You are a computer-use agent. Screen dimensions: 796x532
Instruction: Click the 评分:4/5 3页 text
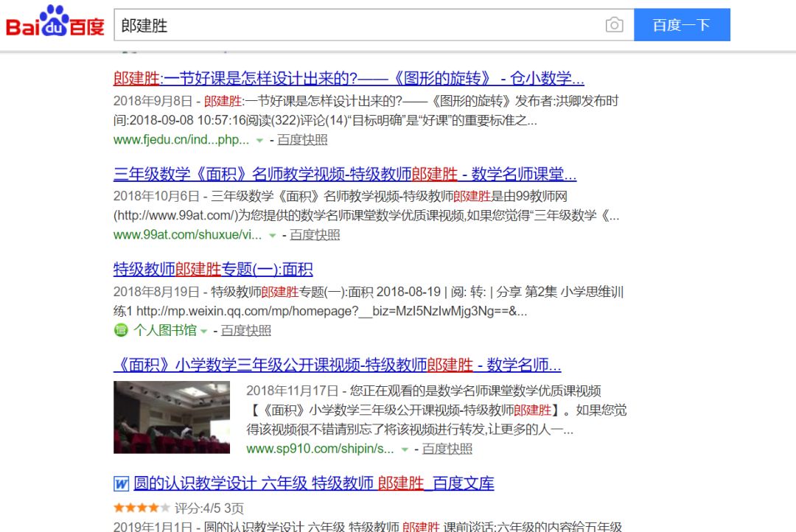tap(209, 508)
